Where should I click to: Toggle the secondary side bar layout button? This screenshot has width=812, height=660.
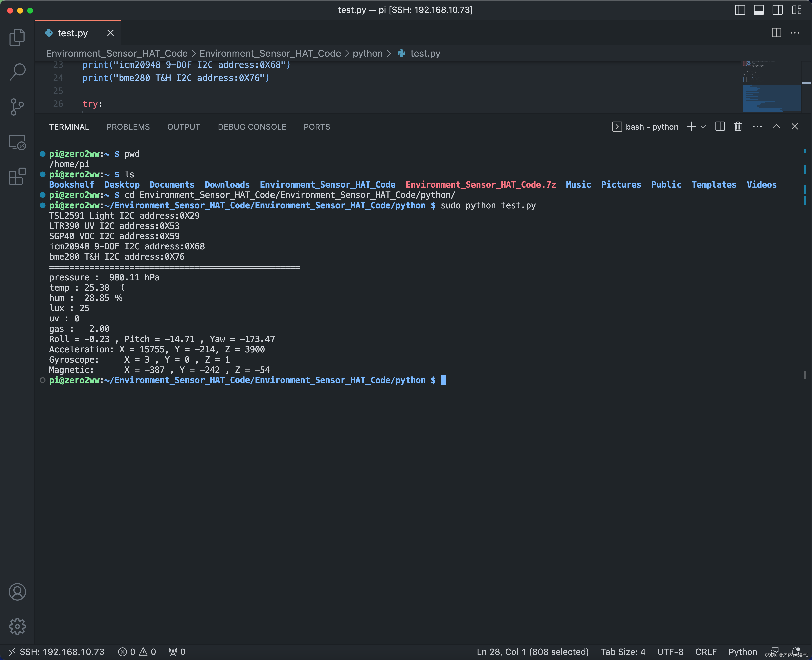click(777, 10)
